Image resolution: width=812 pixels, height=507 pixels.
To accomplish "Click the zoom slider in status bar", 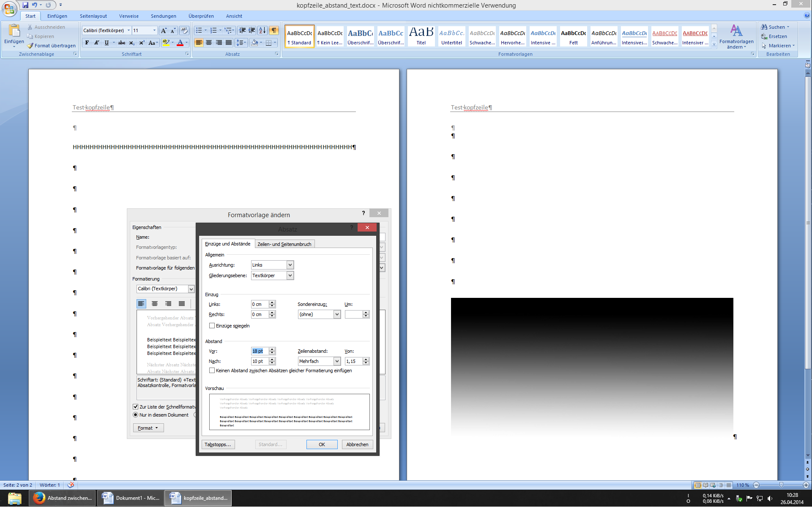I will [x=781, y=485].
